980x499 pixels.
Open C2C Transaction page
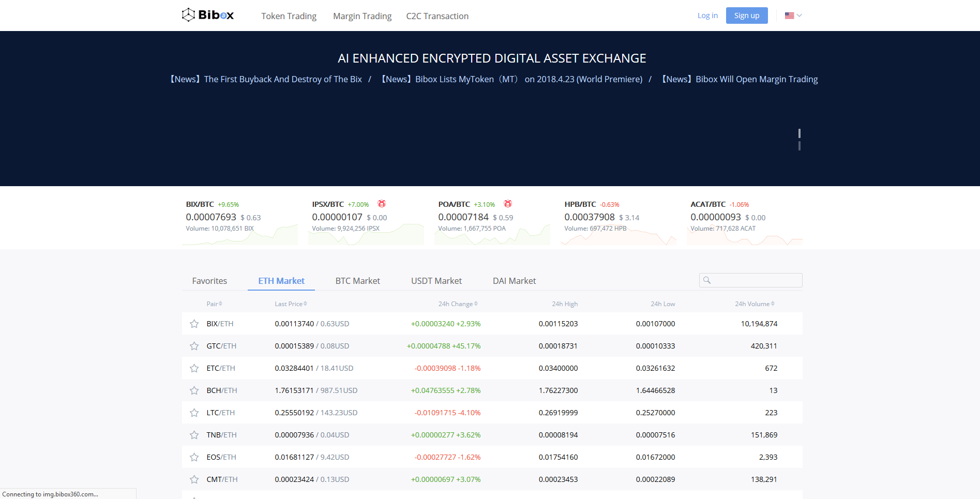coord(437,16)
